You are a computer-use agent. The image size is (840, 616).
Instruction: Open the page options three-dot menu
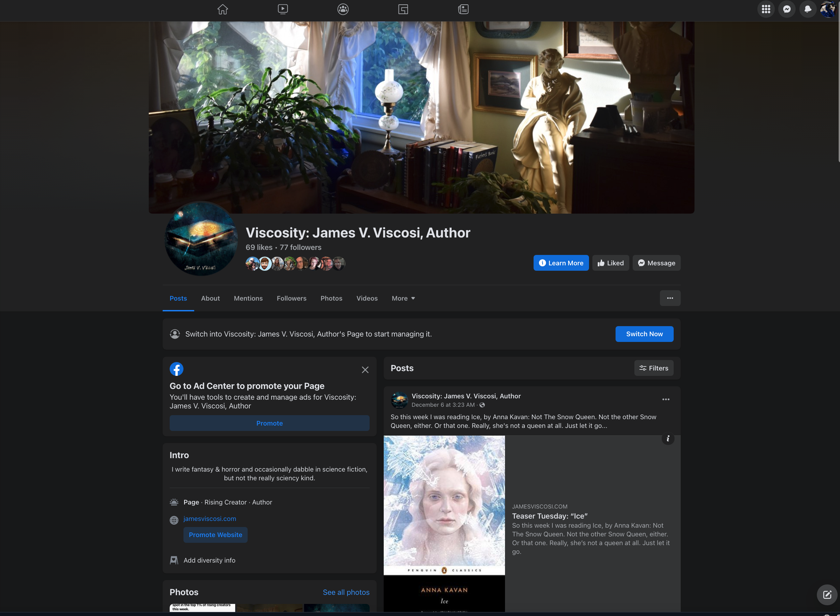670,298
